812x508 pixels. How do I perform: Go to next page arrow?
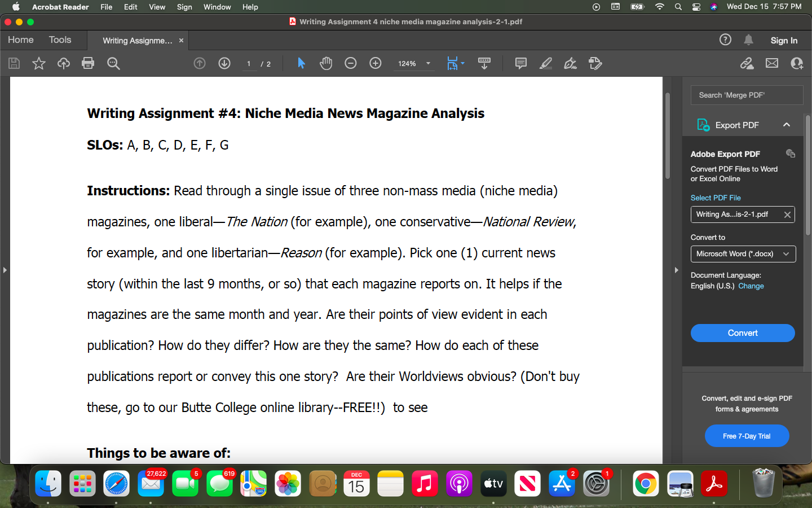pos(224,63)
